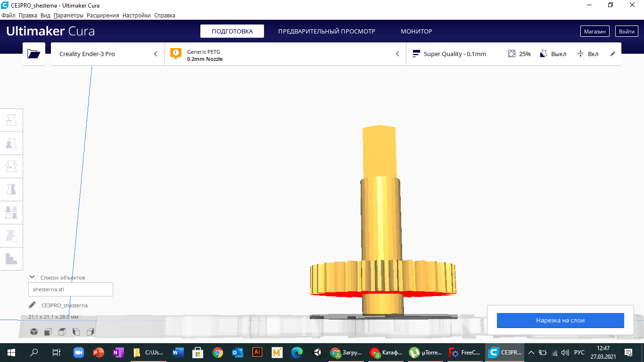Switch to the ПОДГОТОВКА stage tab

click(232, 31)
